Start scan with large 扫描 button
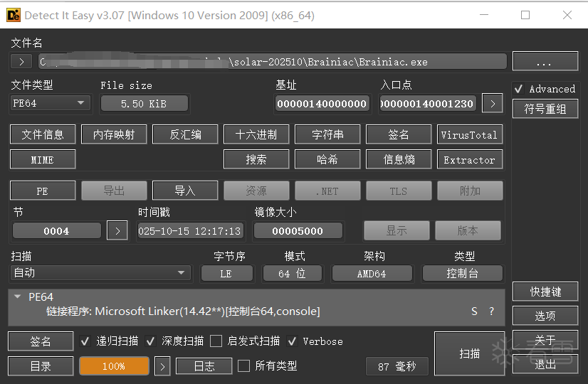This screenshot has height=384, width=588. [x=470, y=353]
